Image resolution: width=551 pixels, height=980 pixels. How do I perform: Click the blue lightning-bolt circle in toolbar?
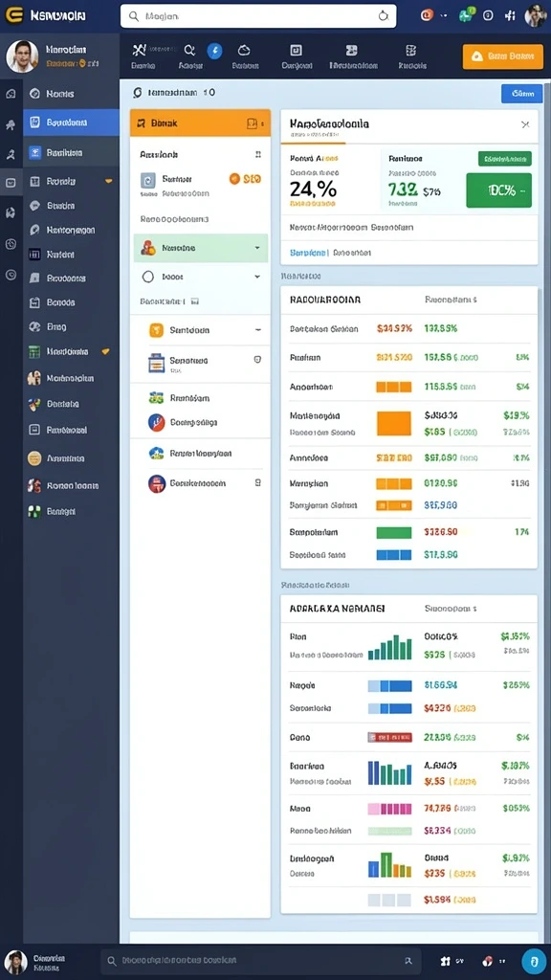click(213, 51)
